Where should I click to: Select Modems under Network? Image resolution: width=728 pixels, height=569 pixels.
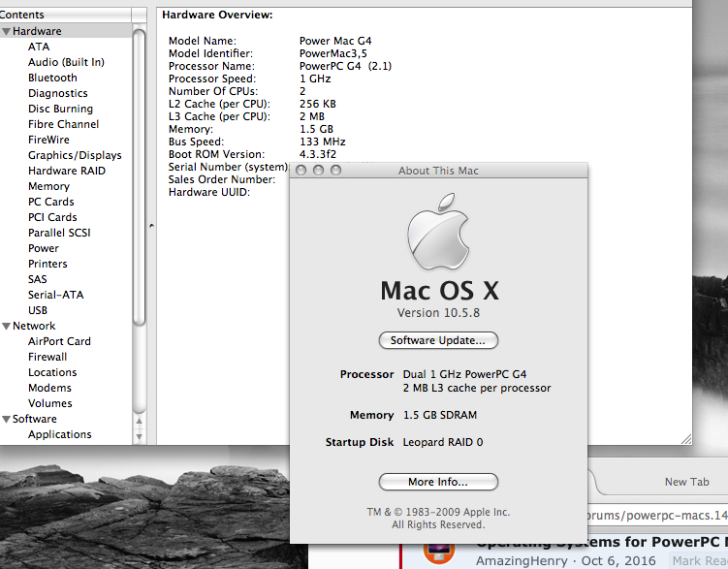pos(49,388)
